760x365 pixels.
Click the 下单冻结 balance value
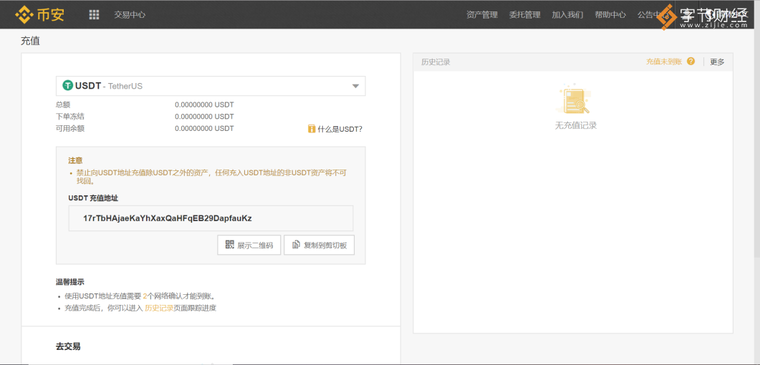[x=204, y=116]
